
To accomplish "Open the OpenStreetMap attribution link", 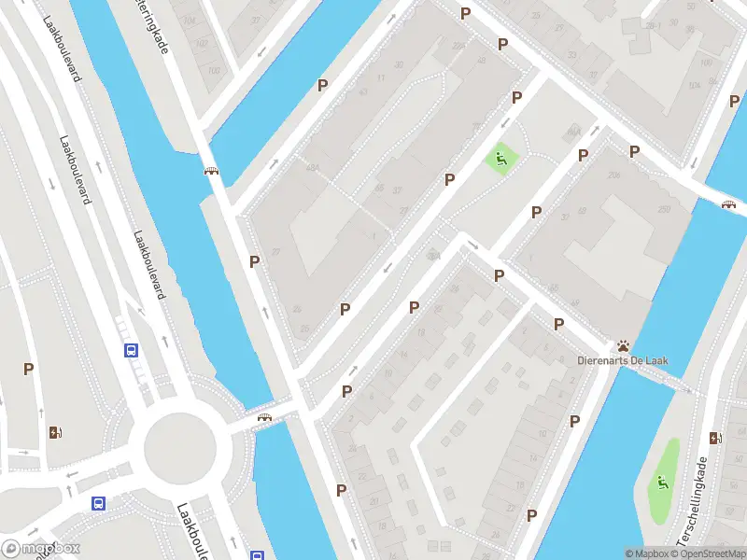I will [712, 553].
